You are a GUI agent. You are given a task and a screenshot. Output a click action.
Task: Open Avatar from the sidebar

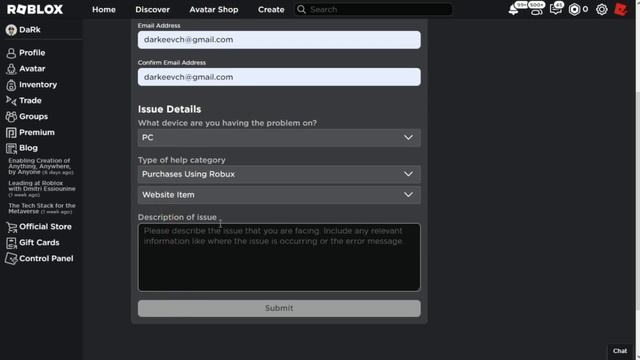[x=32, y=69]
